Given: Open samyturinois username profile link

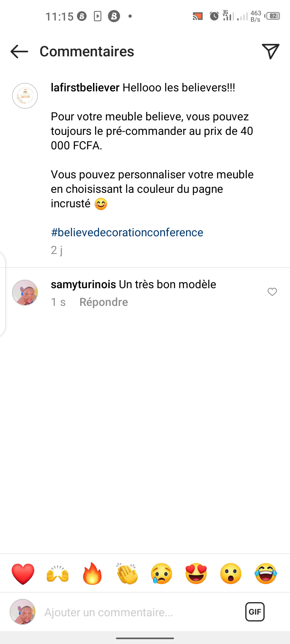Looking at the screenshot, I should pyautogui.click(x=83, y=285).
